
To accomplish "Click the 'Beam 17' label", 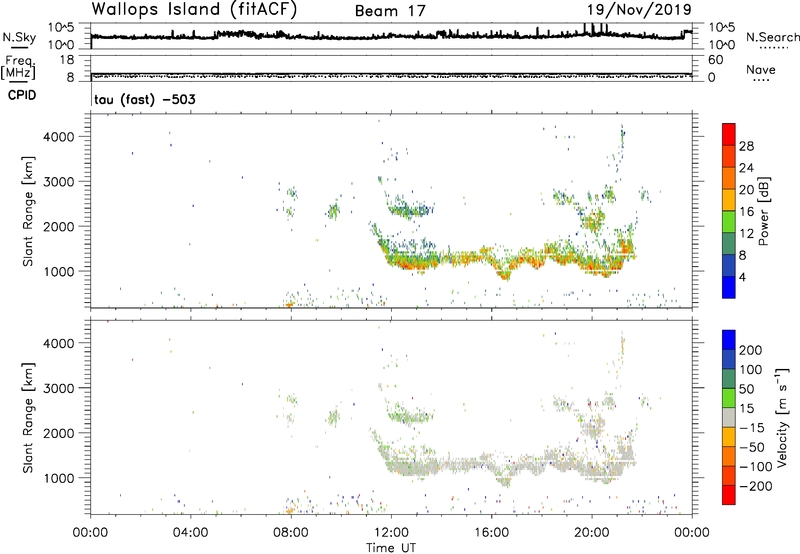I will click(x=390, y=11).
